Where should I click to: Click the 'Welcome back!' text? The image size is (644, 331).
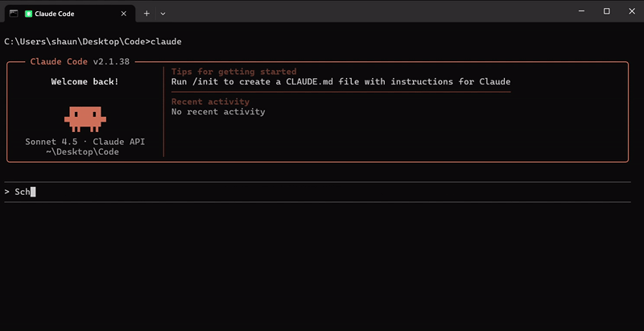pyautogui.click(x=85, y=81)
